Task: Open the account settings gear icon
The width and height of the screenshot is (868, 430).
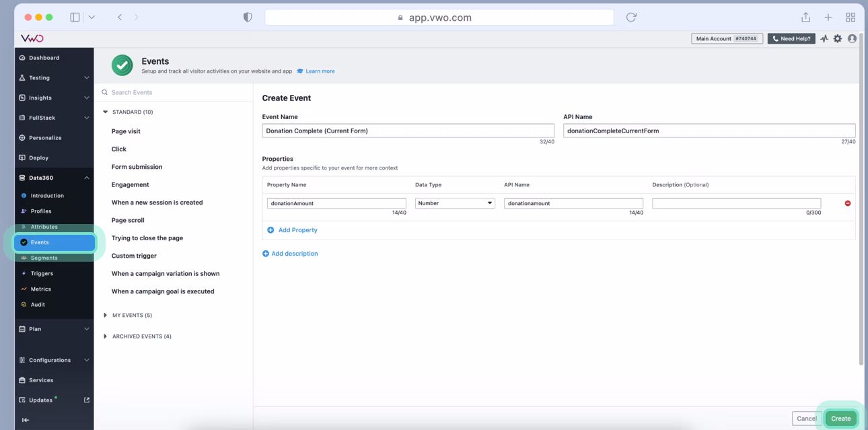Action: (x=837, y=38)
